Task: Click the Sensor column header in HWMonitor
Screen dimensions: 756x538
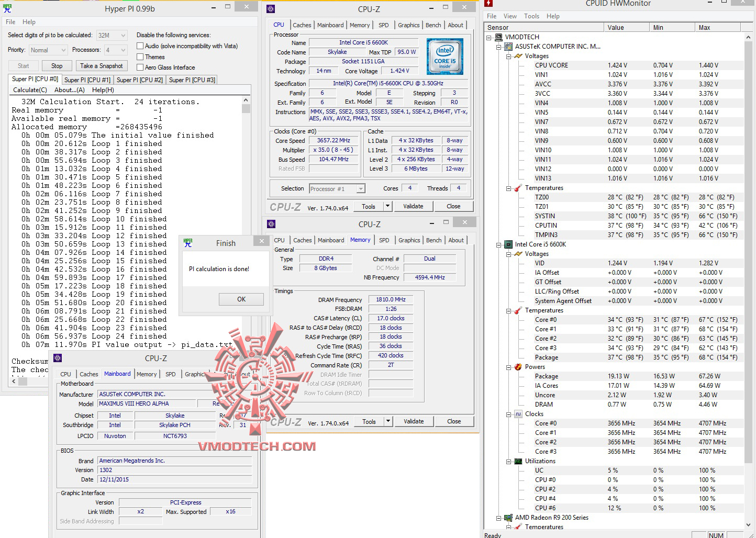Action: 544,28
